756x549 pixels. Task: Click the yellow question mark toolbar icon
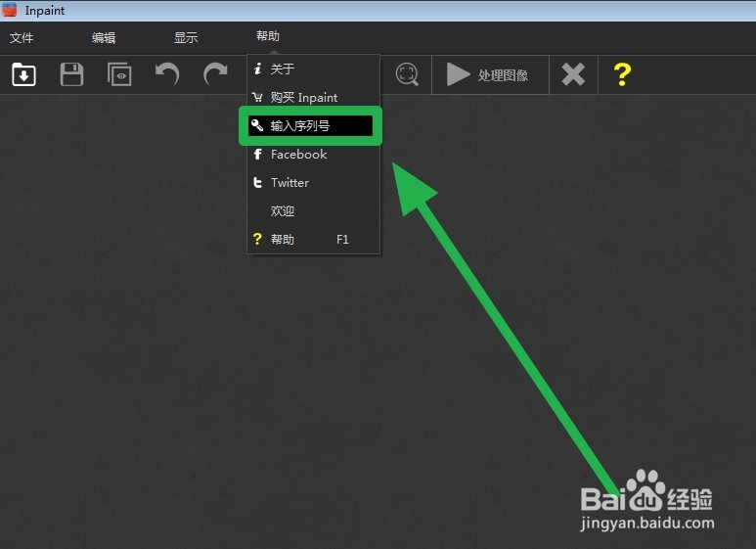[x=622, y=74]
